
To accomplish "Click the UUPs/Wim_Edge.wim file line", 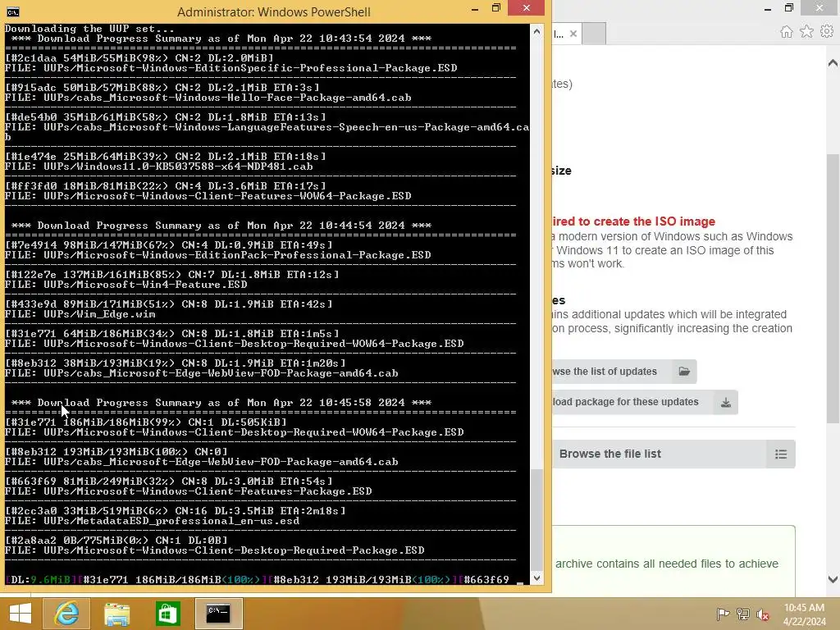I will (80, 314).
